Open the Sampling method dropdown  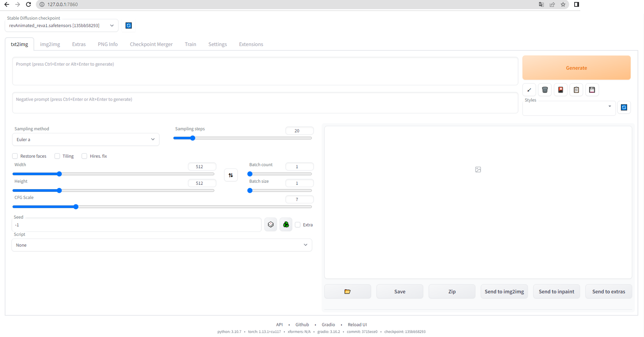coord(86,139)
